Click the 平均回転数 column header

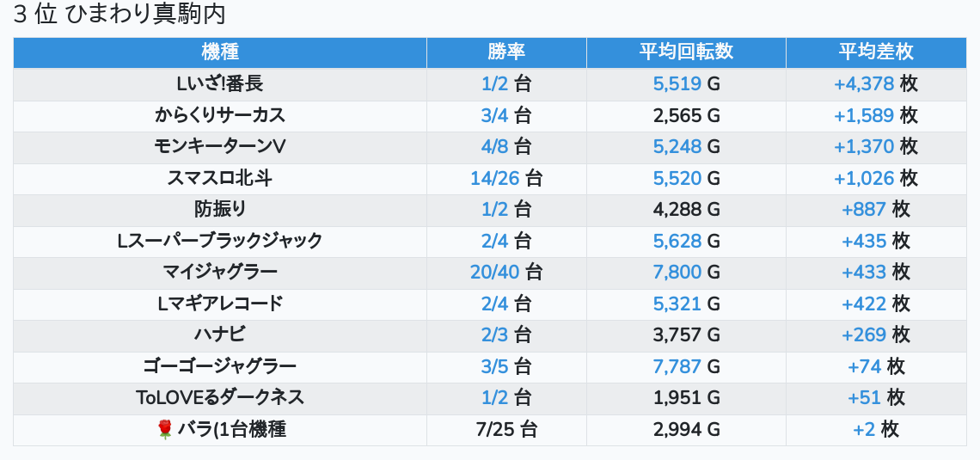point(686,52)
